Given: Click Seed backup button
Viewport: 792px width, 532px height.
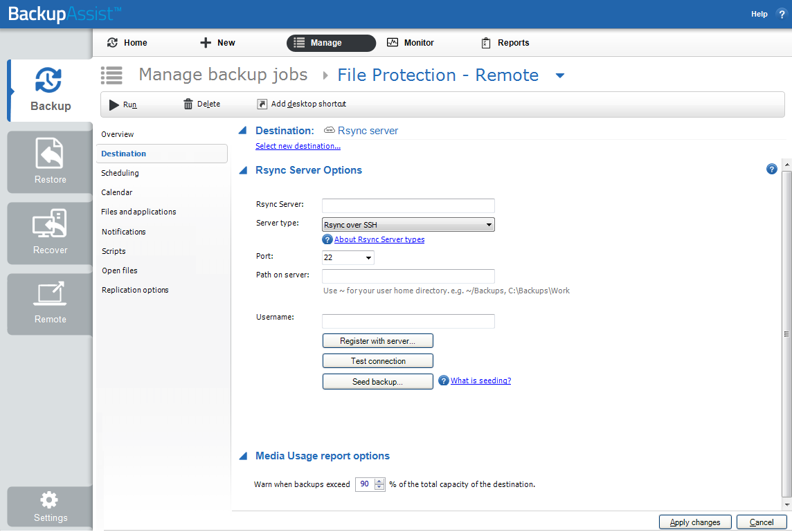Looking at the screenshot, I should click(378, 382).
